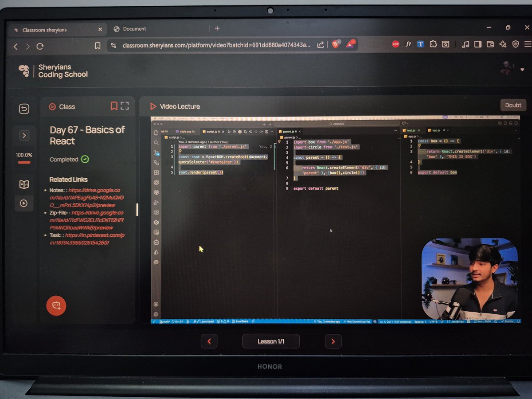
Task: Select the video play icon in sidebar
Action: (24, 203)
